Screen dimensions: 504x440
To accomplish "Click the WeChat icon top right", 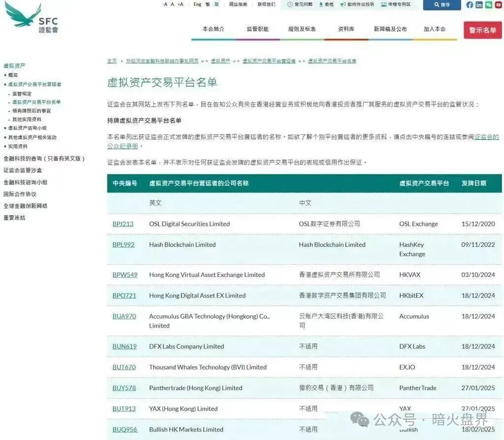I will pos(488,5).
